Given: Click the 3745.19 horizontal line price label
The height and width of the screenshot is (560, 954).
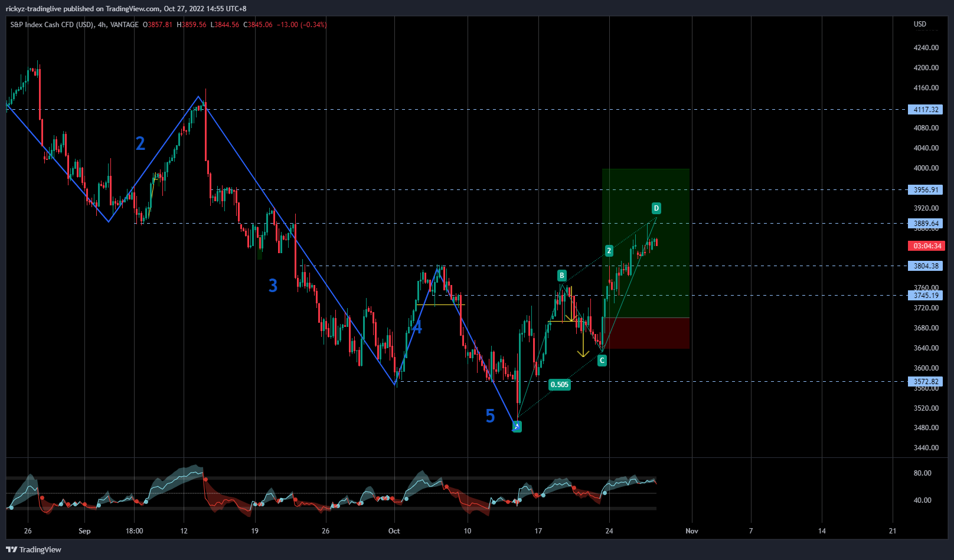Looking at the screenshot, I should pyautogui.click(x=926, y=295).
